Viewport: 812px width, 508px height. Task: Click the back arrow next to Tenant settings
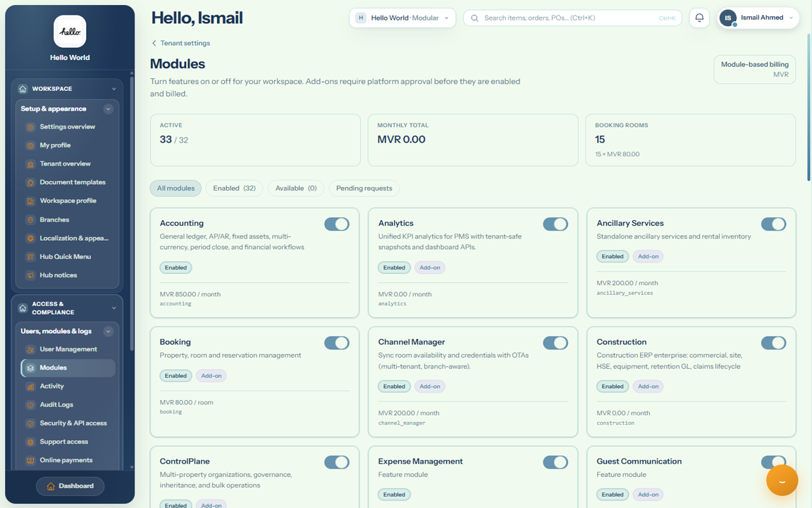pos(154,43)
